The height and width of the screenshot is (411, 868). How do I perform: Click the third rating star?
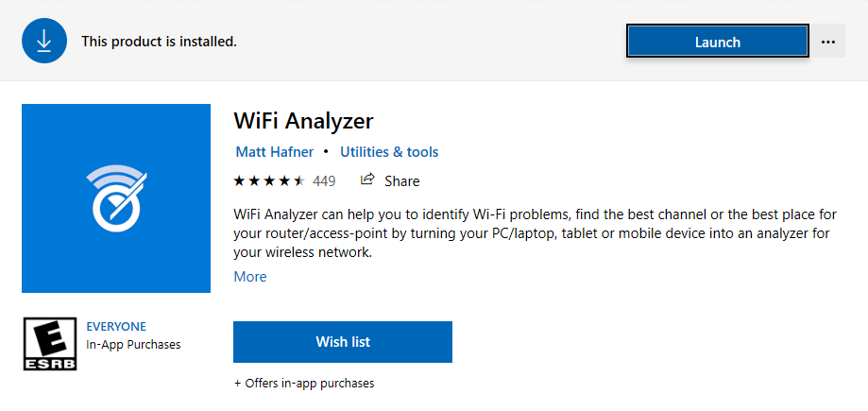click(269, 181)
